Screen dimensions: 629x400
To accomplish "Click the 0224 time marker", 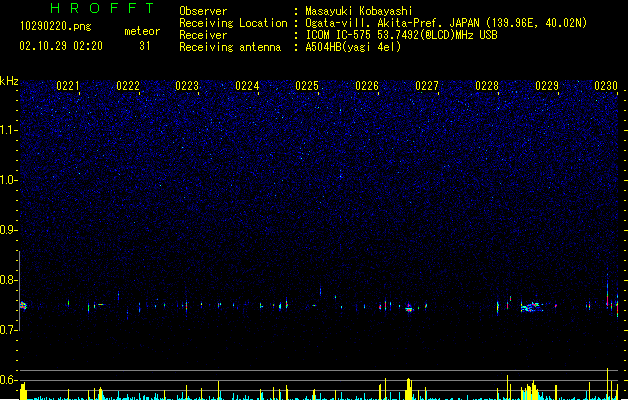I will 247,86.
